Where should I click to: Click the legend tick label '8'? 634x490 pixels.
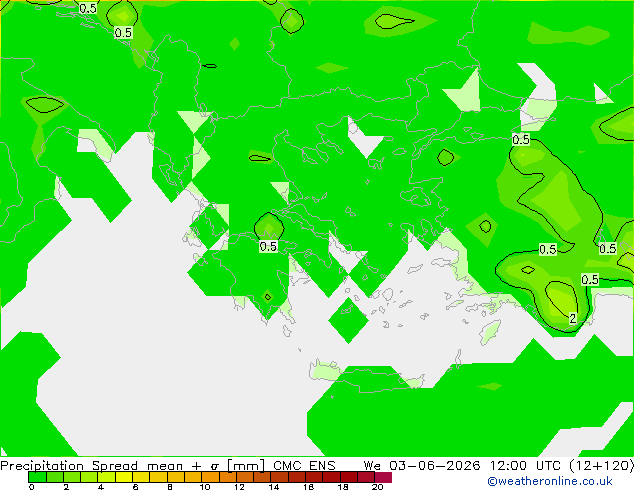(x=170, y=487)
